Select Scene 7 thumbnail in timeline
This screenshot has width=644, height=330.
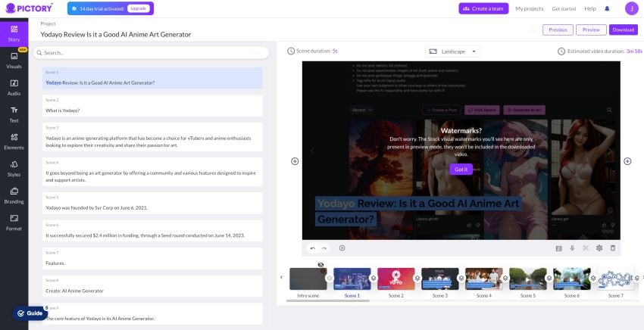(616, 279)
